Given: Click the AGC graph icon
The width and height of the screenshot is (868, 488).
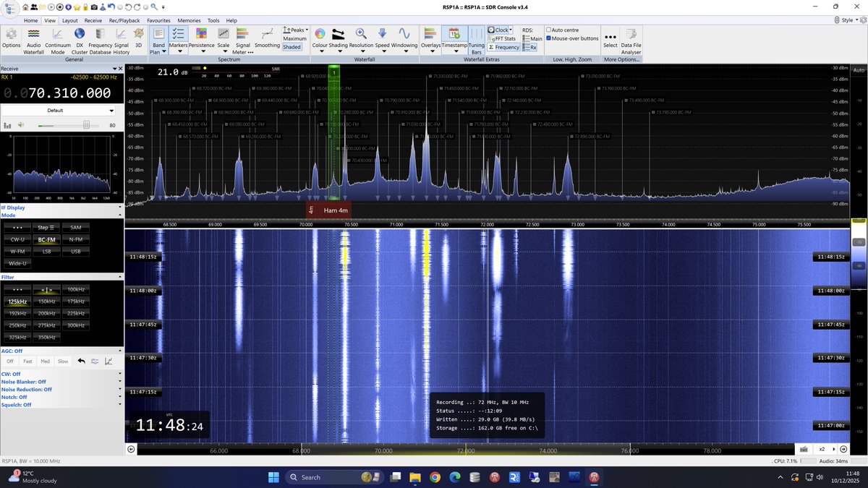Looking at the screenshot, I should click(109, 361).
